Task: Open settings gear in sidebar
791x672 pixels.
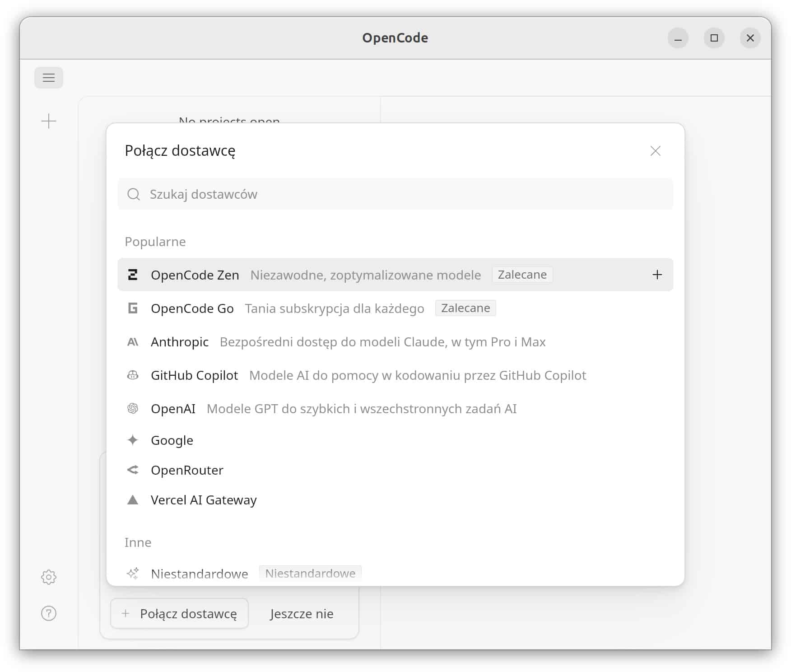Action: pyautogui.click(x=49, y=577)
